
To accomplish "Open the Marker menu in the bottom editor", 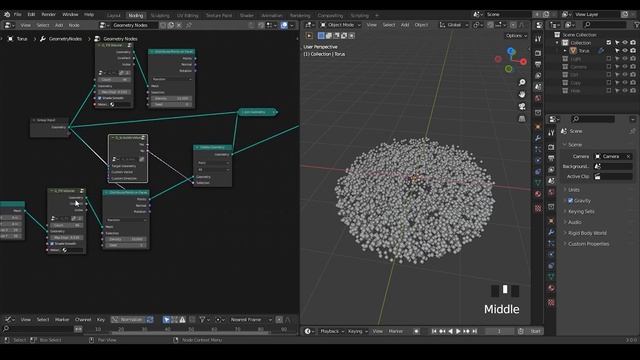I will click(x=62, y=320).
